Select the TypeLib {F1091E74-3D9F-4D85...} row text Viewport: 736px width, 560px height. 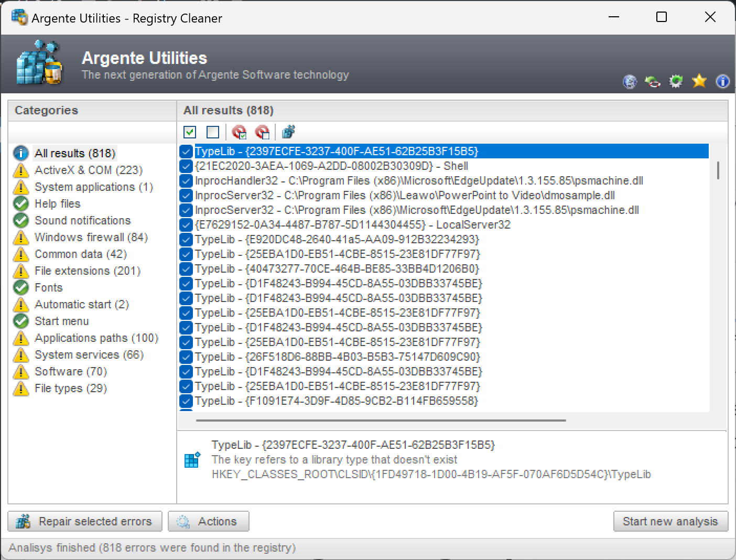337,401
